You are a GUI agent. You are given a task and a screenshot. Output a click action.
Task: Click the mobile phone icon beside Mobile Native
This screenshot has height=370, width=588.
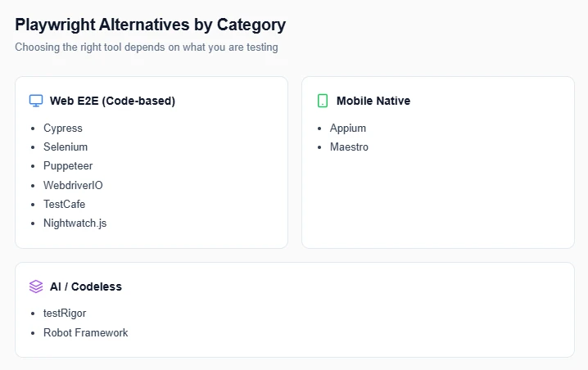coord(323,101)
